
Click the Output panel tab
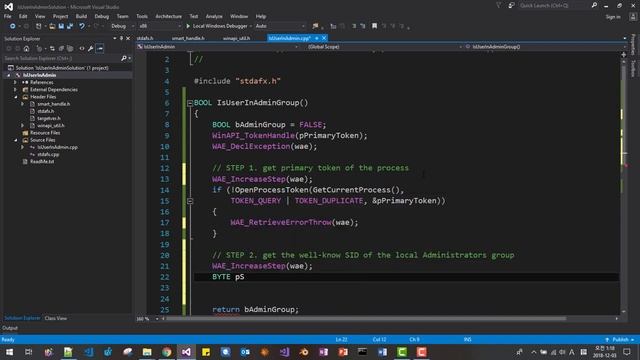[x=10, y=328]
